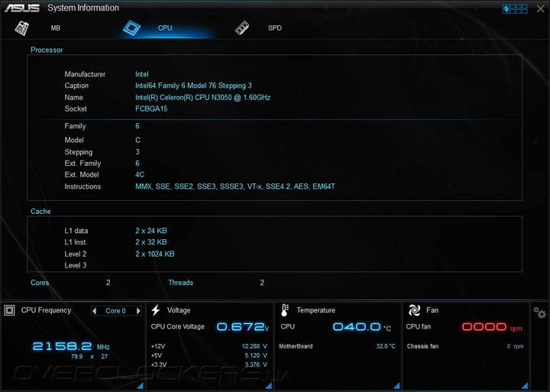The width and height of the screenshot is (550, 392).
Task: Click the Manufacturer value Intel
Action: pyautogui.click(x=142, y=74)
